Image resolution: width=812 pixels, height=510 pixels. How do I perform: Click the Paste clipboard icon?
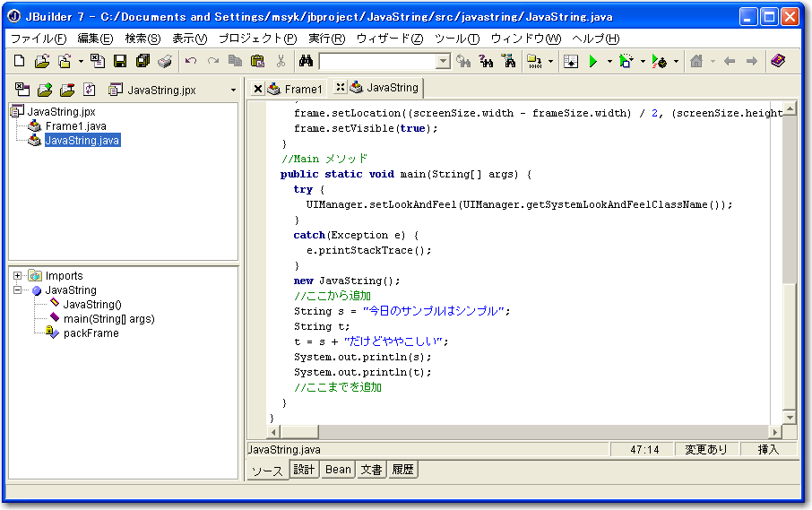[x=257, y=61]
